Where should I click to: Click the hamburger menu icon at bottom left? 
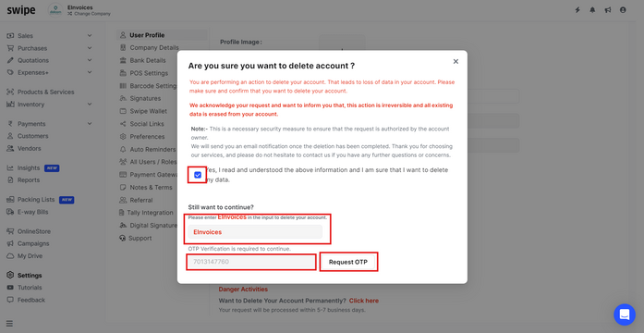tap(9, 324)
